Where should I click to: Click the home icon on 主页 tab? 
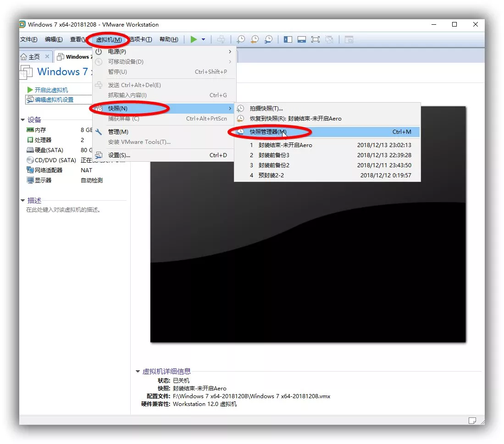[x=23, y=57]
